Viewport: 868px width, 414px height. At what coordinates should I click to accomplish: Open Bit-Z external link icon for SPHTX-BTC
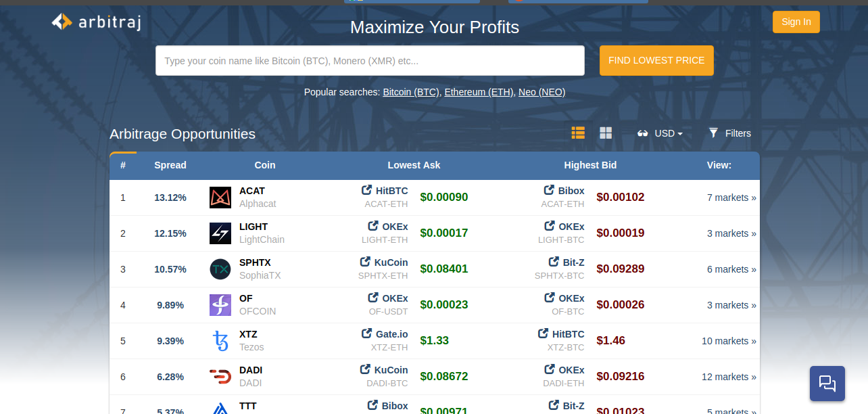coord(554,262)
